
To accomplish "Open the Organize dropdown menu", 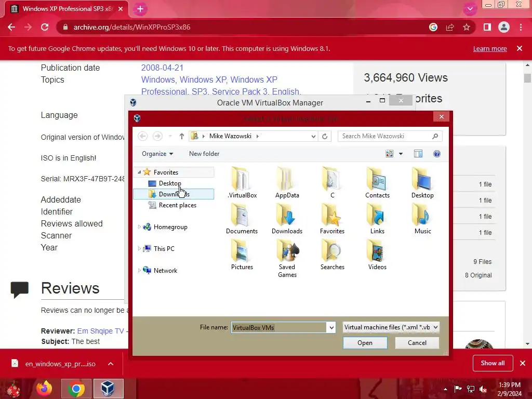I will coord(157,154).
